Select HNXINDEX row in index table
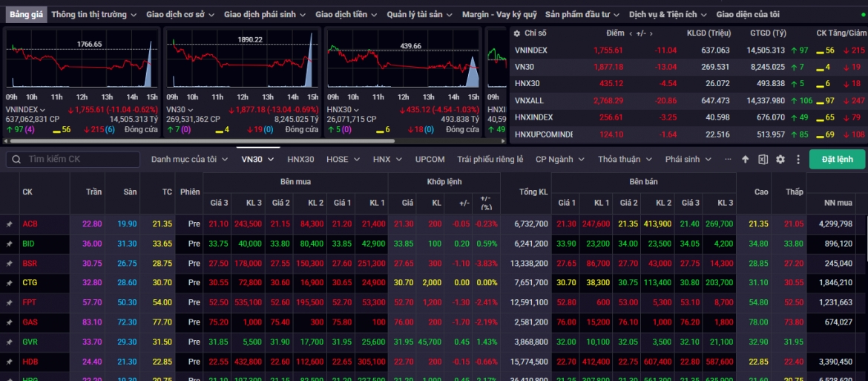The height and width of the screenshot is (381, 868). coord(688,117)
